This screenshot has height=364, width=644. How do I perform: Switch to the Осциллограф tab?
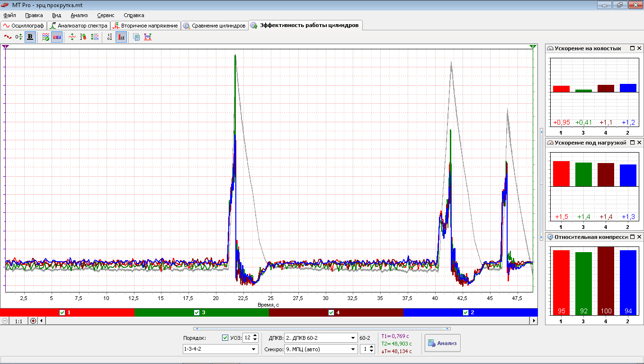click(23, 26)
